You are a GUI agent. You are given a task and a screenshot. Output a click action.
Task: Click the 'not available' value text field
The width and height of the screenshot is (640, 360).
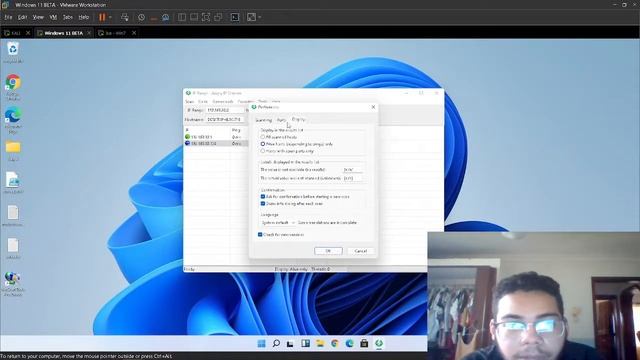tap(353, 169)
